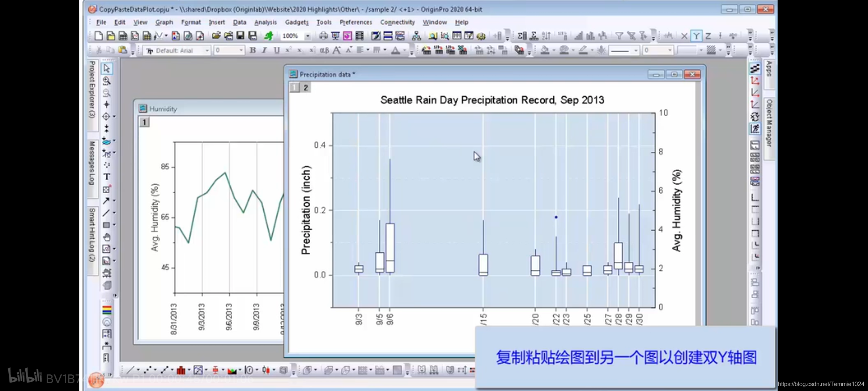Open the Gadgets menu
Viewport: 868px width, 391px height.
(297, 22)
